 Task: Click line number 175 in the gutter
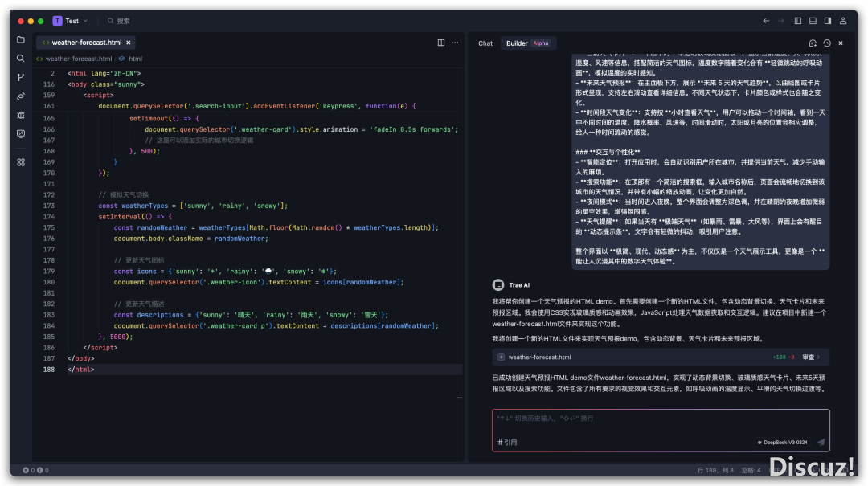click(49, 227)
